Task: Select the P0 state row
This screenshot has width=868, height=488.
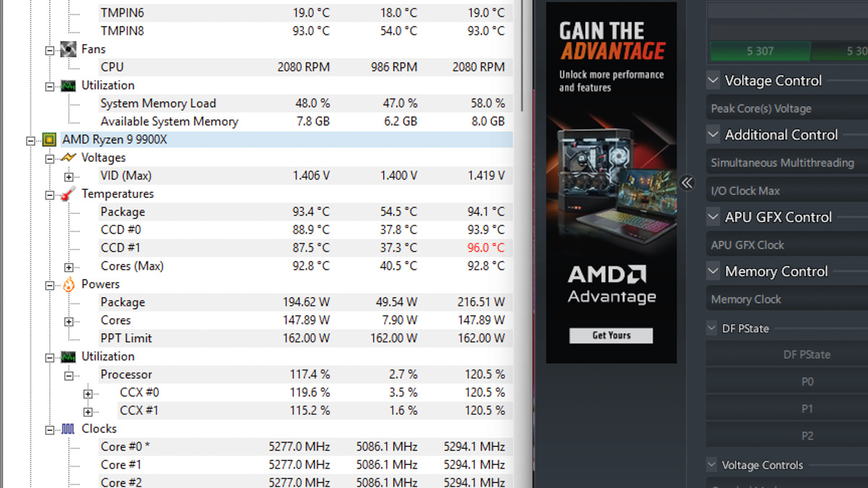Action: (x=787, y=382)
